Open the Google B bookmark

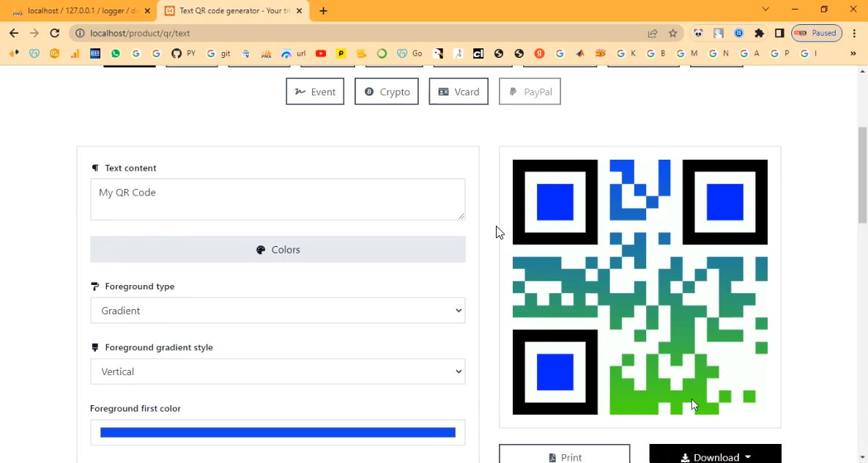656,53
